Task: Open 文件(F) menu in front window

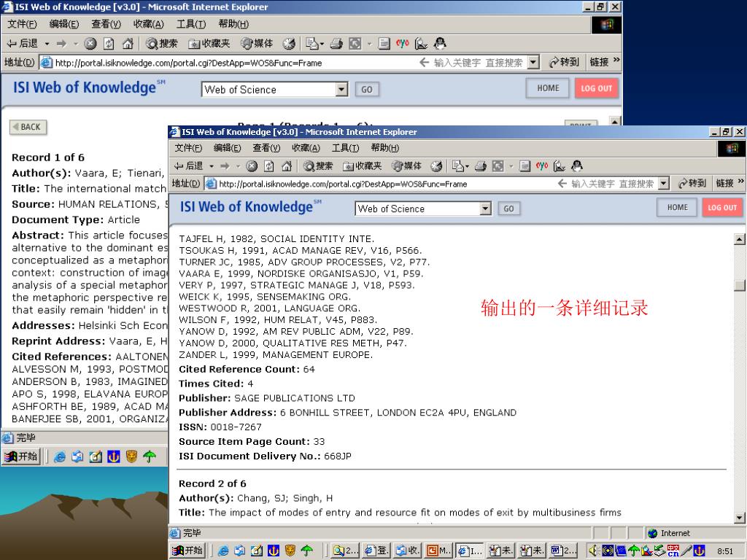Action: coord(188,147)
